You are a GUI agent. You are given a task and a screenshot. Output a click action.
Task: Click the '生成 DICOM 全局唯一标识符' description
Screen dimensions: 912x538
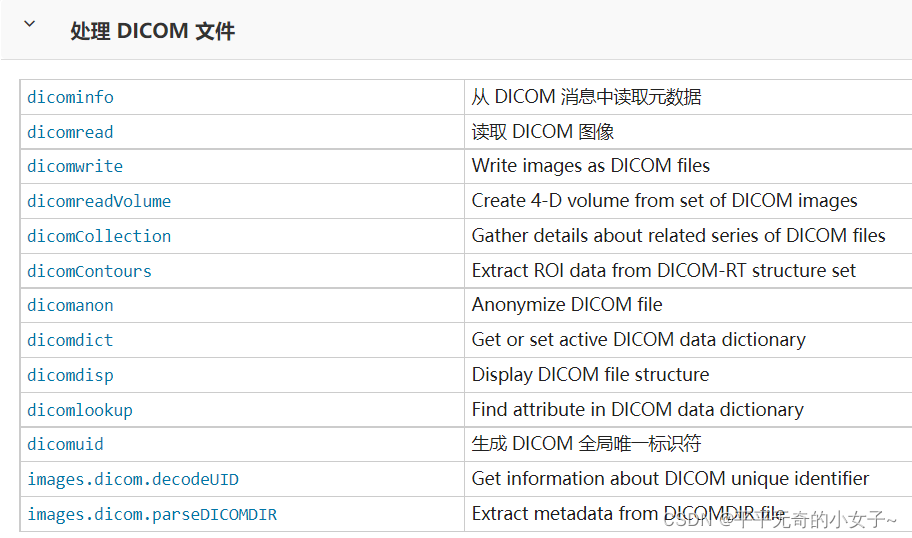click(586, 444)
